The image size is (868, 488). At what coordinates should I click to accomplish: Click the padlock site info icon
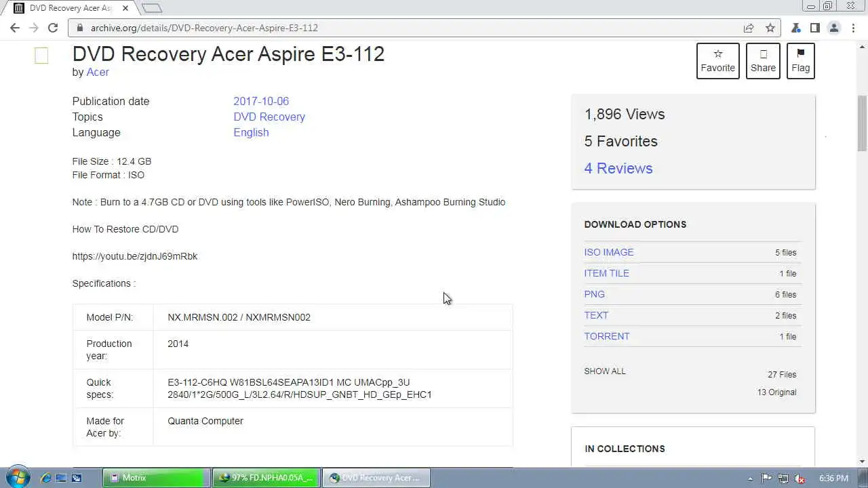tap(79, 28)
